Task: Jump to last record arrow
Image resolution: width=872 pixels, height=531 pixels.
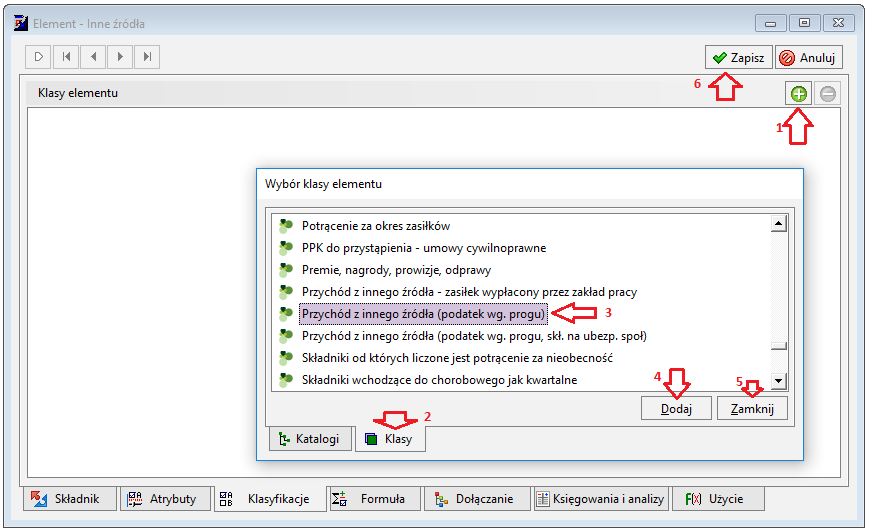Action: click(x=147, y=57)
